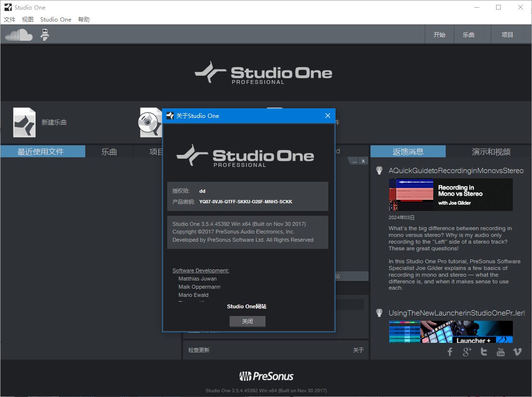Click the licensed-to name dd
The height and width of the screenshot is (397, 532).
tap(202, 191)
